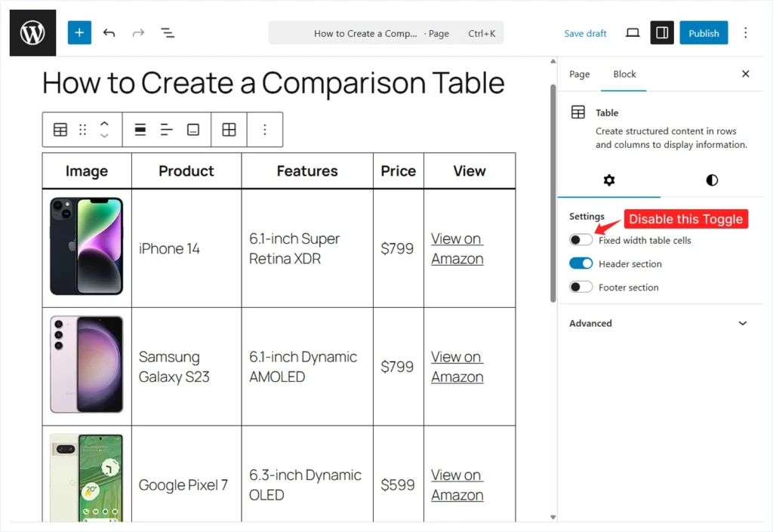Click the iPhone 14 product name cell
Screen dimensions: 773x532
coord(186,249)
